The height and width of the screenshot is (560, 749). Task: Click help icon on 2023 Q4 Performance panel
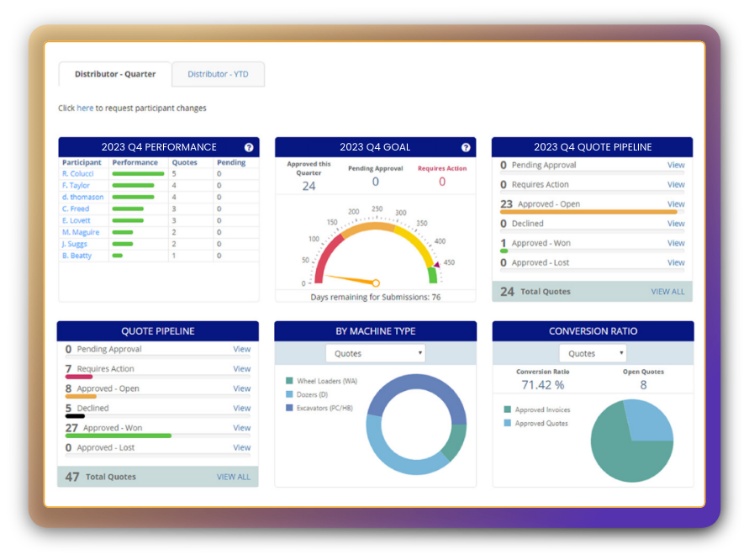[249, 147]
